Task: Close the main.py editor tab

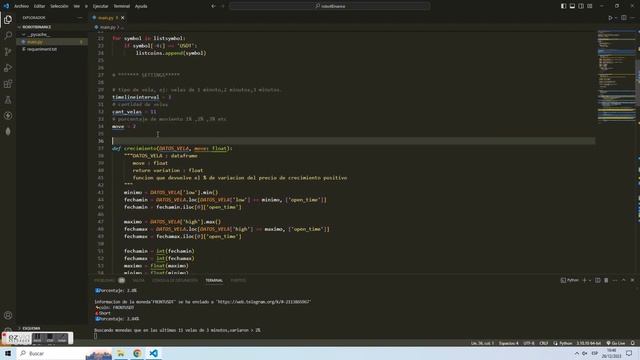Action: [x=122, y=18]
